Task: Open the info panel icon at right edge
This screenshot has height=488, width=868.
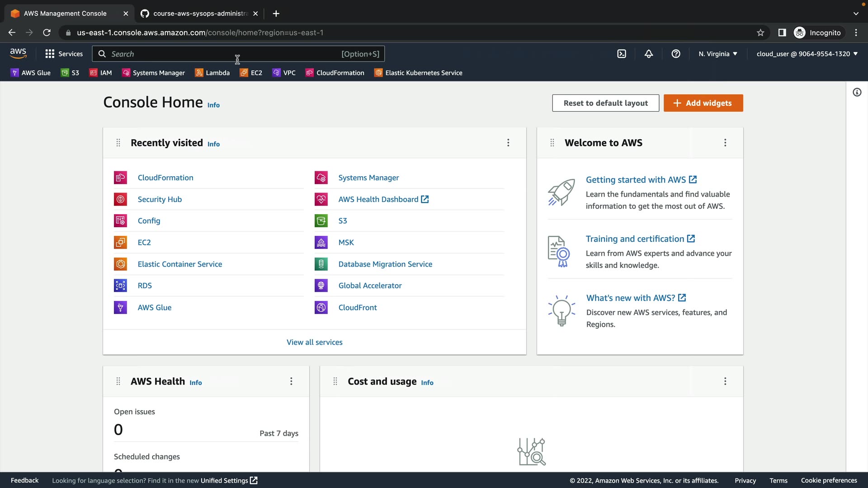Action: (x=857, y=92)
